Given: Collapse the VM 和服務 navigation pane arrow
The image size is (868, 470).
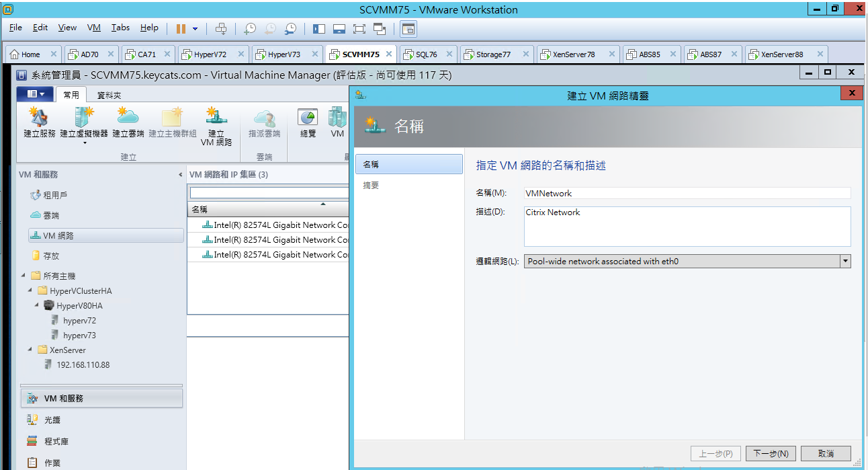Looking at the screenshot, I should coord(180,175).
